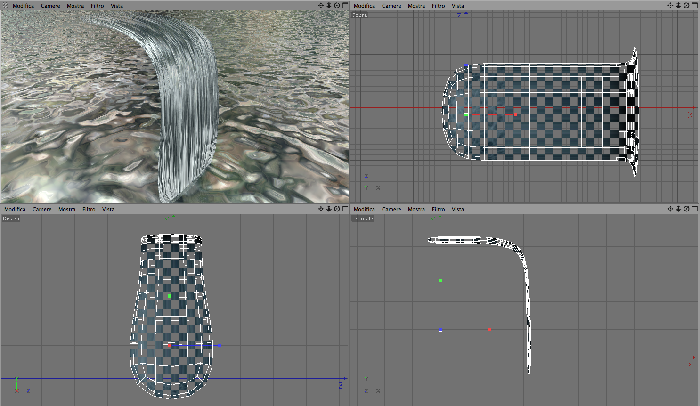Click the Fronte view label in the front viewport

coord(362,218)
